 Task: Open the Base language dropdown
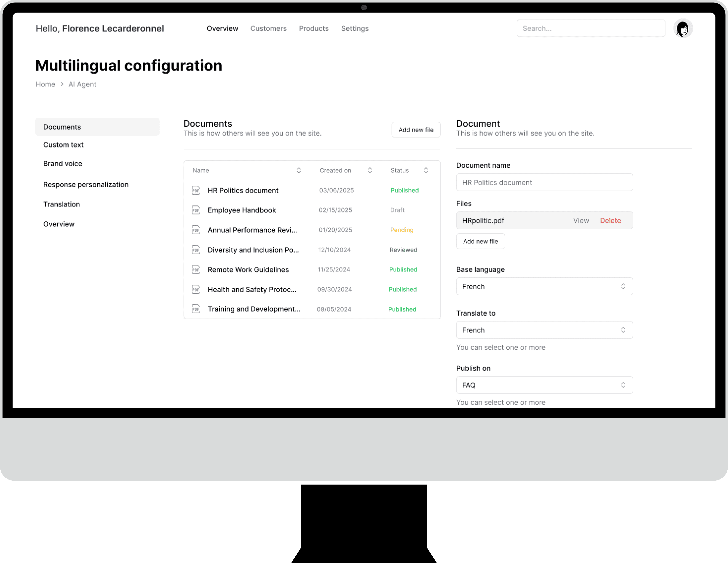(544, 287)
